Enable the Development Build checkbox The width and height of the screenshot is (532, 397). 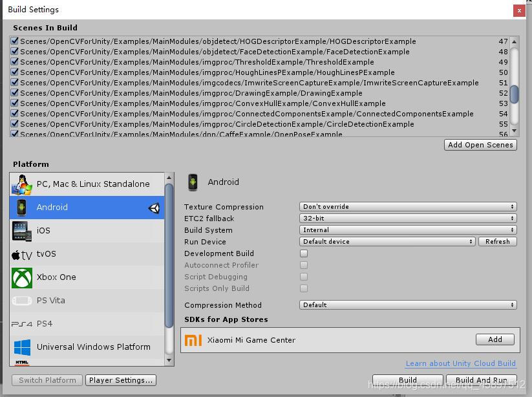[304, 253]
